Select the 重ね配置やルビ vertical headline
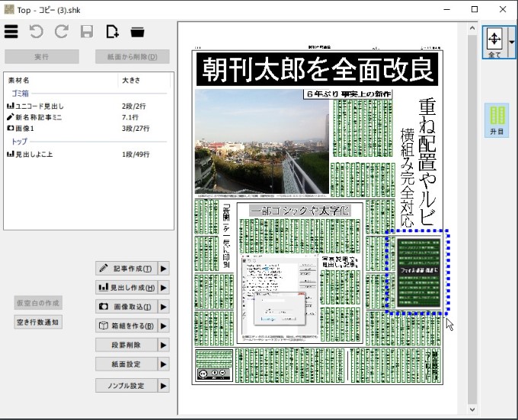The height and width of the screenshot is (420, 518). point(427,161)
